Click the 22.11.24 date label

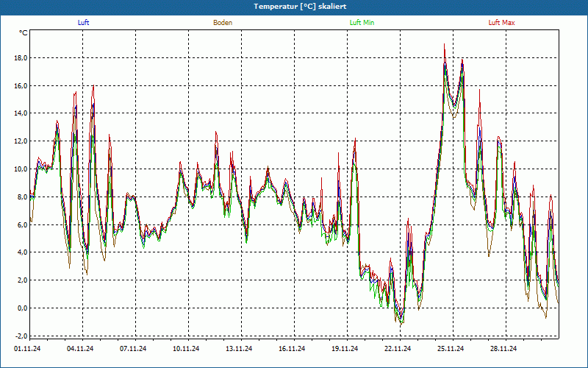(398, 348)
